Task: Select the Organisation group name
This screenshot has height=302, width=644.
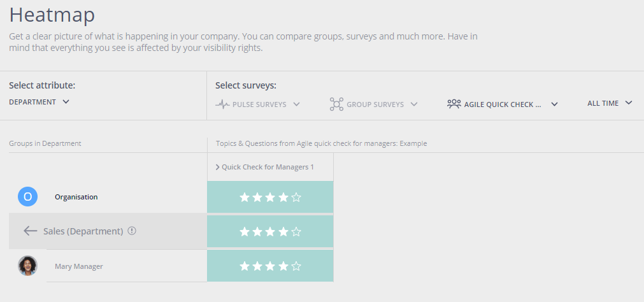Action: click(x=76, y=197)
